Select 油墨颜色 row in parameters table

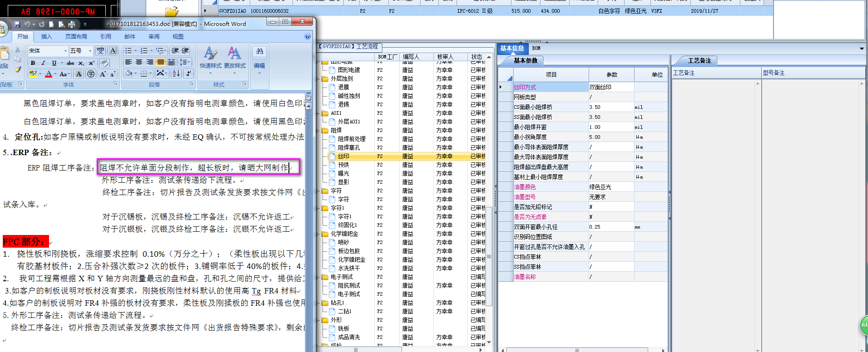click(583, 187)
